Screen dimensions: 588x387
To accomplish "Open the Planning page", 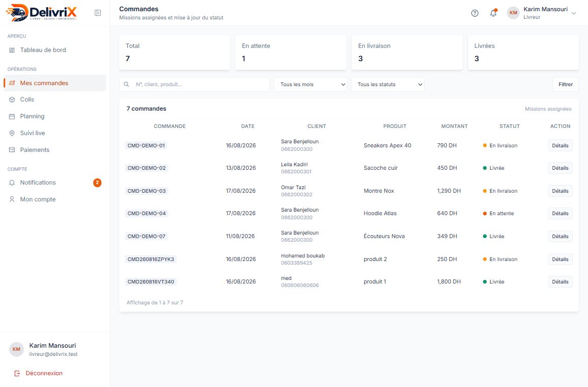I will [x=55, y=116].
